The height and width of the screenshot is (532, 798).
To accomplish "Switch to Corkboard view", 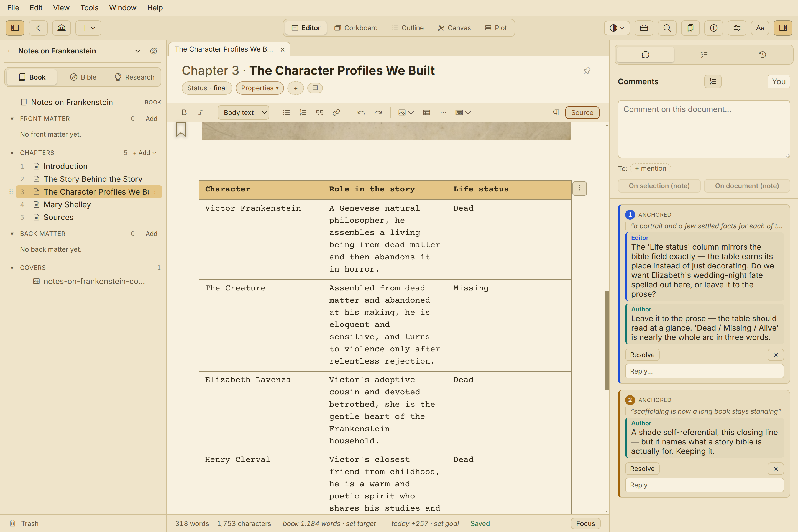I will pyautogui.click(x=356, y=28).
